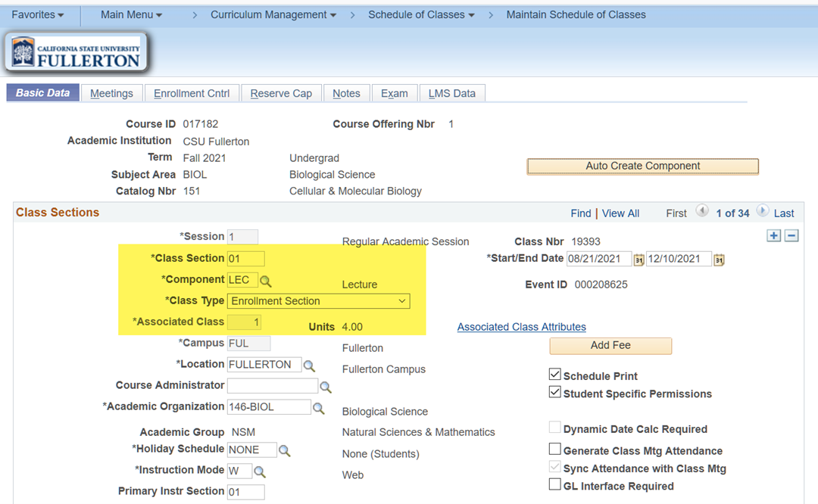818x504 pixels.
Task: Click the '1 of 34' row counter
Action: (x=732, y=213)
